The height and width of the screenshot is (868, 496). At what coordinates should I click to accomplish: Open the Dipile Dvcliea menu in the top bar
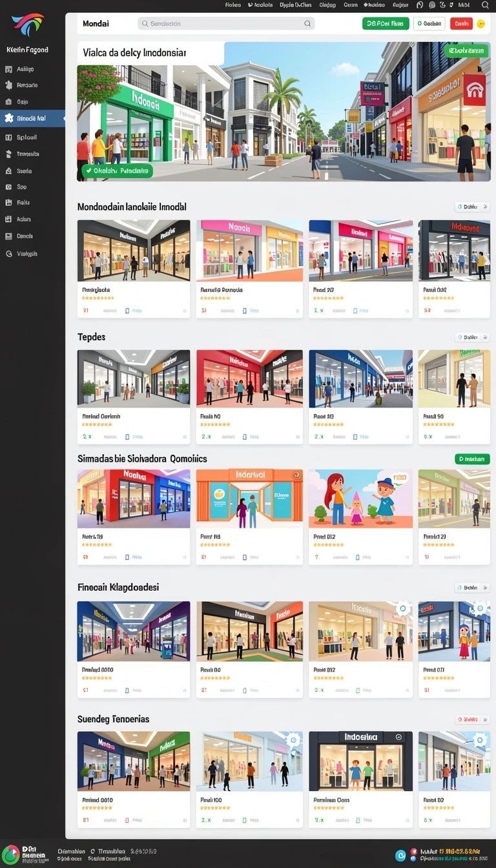click(295, 5)
